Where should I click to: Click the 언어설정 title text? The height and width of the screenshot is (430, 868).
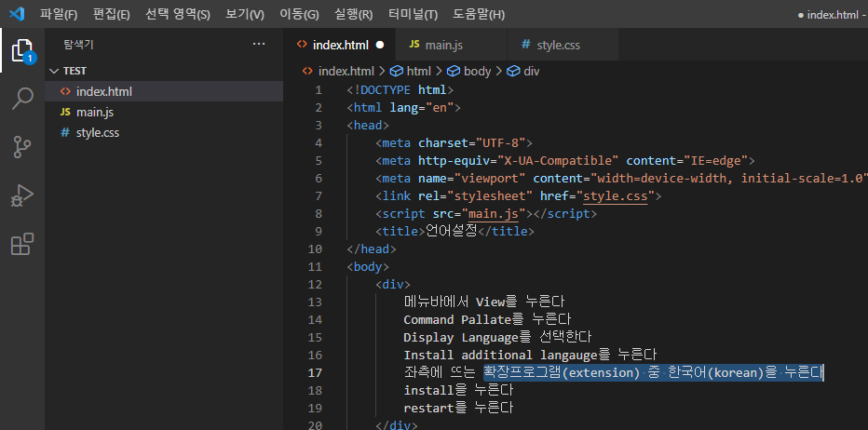tap(451, 231)
